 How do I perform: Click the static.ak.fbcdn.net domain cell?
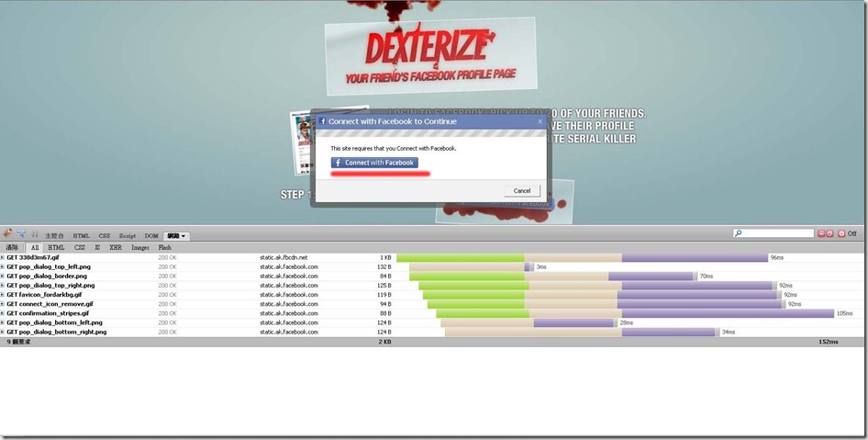coord(284,258)
